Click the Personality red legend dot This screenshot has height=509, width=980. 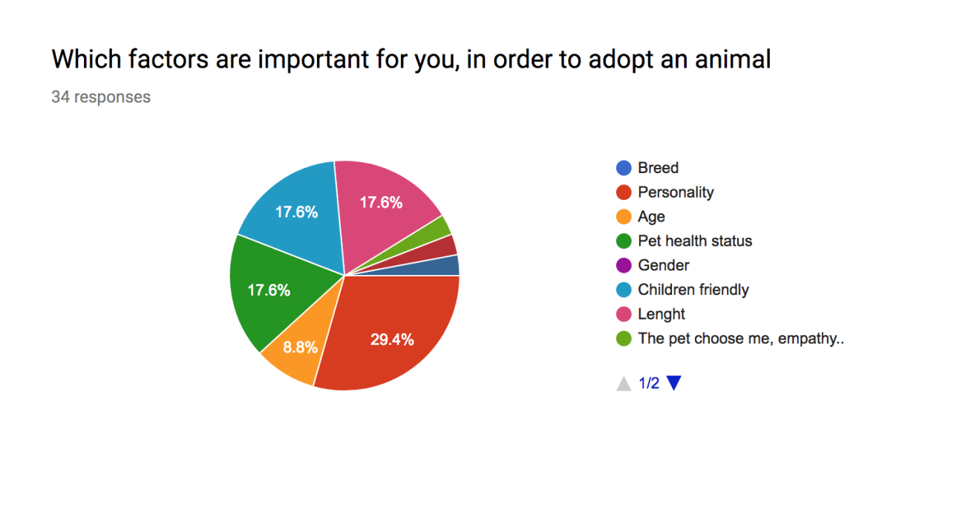click(x=624, y=192)
